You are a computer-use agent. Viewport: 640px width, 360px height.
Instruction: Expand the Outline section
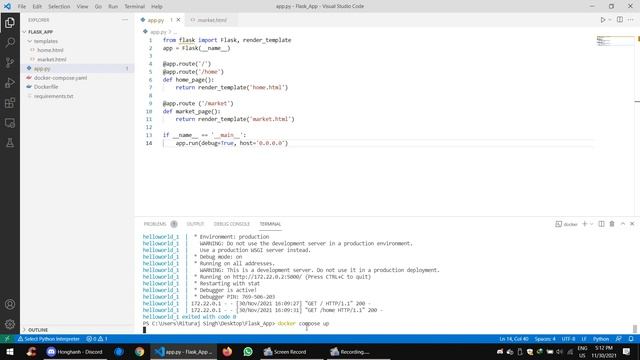(78, 329)
